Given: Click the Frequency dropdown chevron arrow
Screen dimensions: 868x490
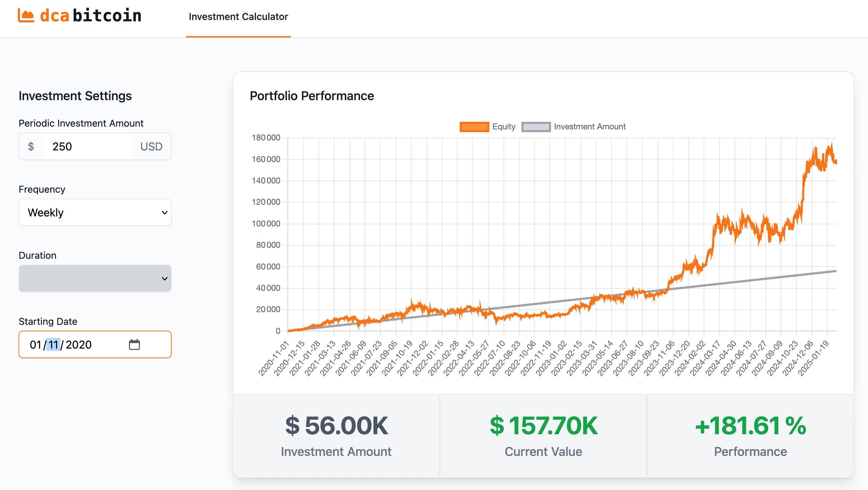Looking at the screenshot, I should (164, 213).
